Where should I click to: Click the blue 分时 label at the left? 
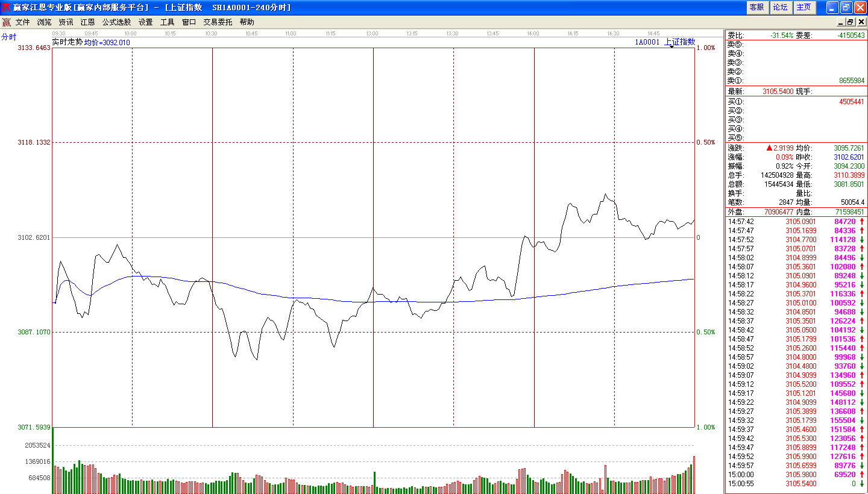pos(8,37)
